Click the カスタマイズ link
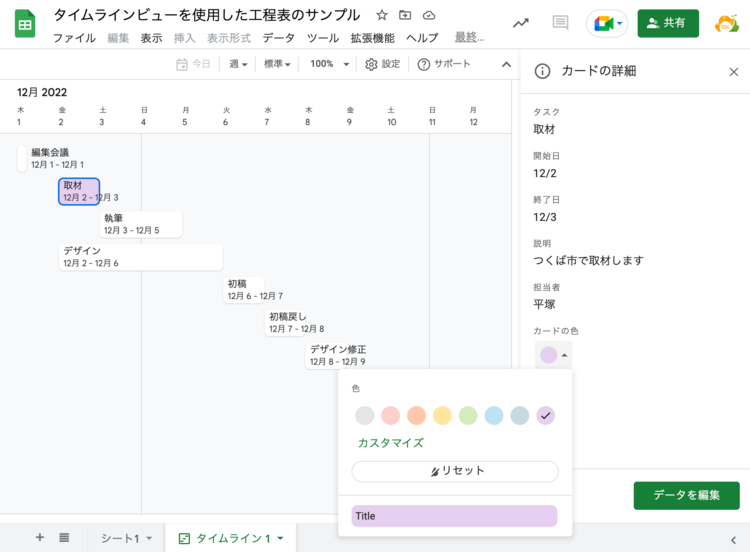Screen dimensions: 750x552 (391, 443)
